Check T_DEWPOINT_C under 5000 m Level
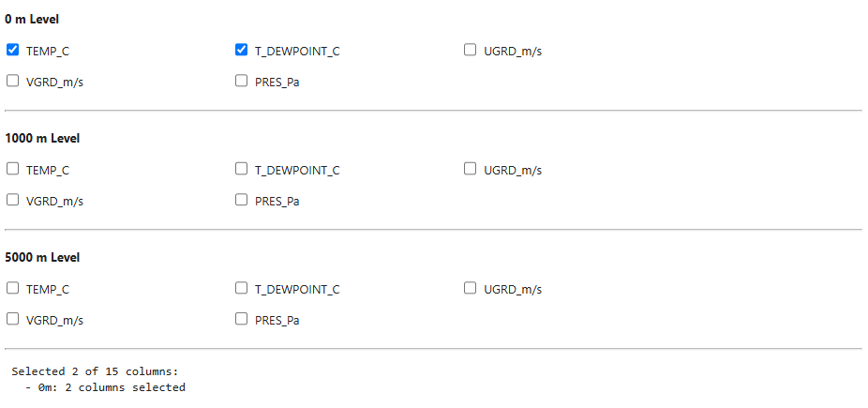Image resolution: width=868 pixels, height=408 pixels. (242, 289)
